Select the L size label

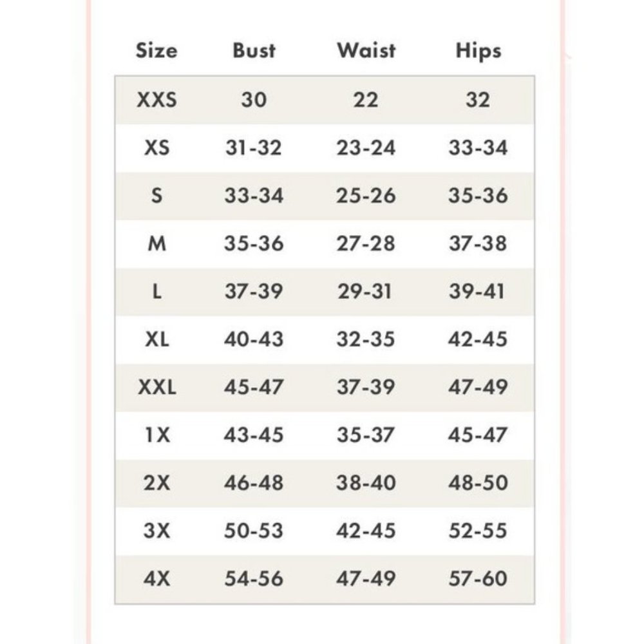(x=156, y=292)
